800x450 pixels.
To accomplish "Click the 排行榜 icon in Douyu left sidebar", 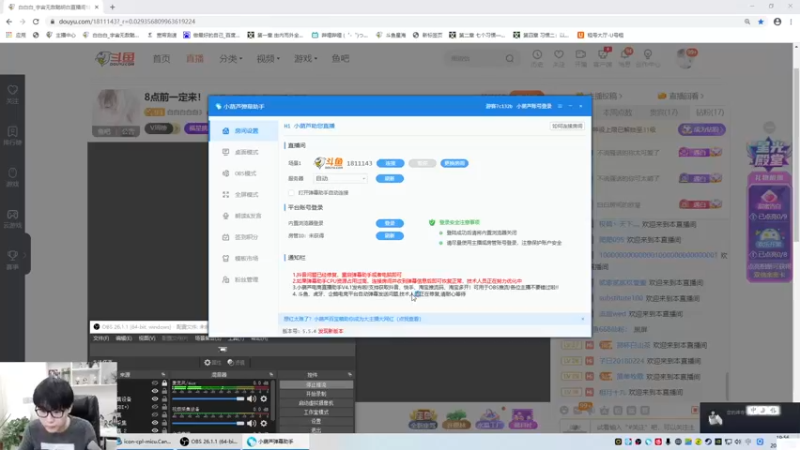I will point(13,132).
